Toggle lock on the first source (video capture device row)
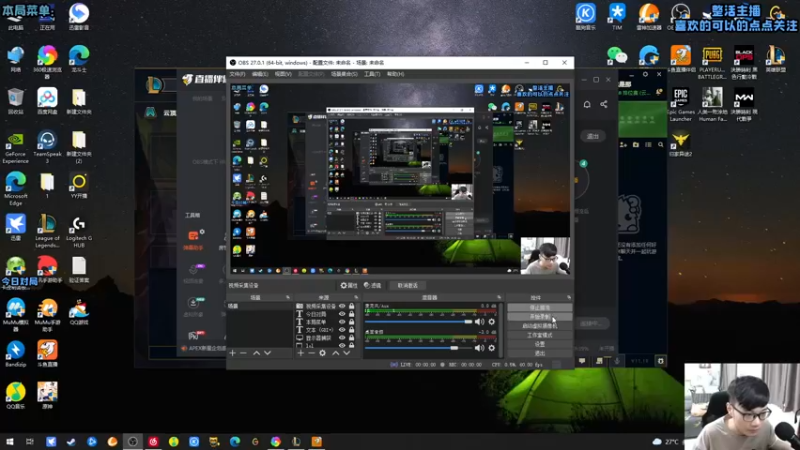The image size is (800, 450). pyautogui.click(x=352, y=306)
